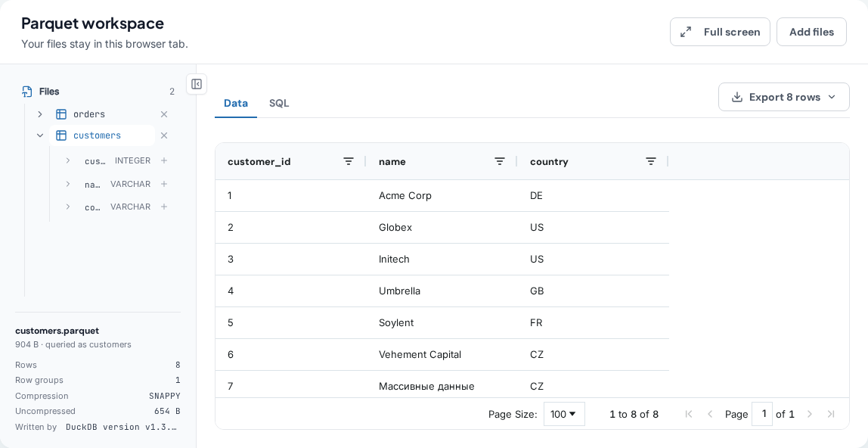This screenshot has width=868, height=448.
Task: Click the Files icon in sidebar
Action: 26,92
